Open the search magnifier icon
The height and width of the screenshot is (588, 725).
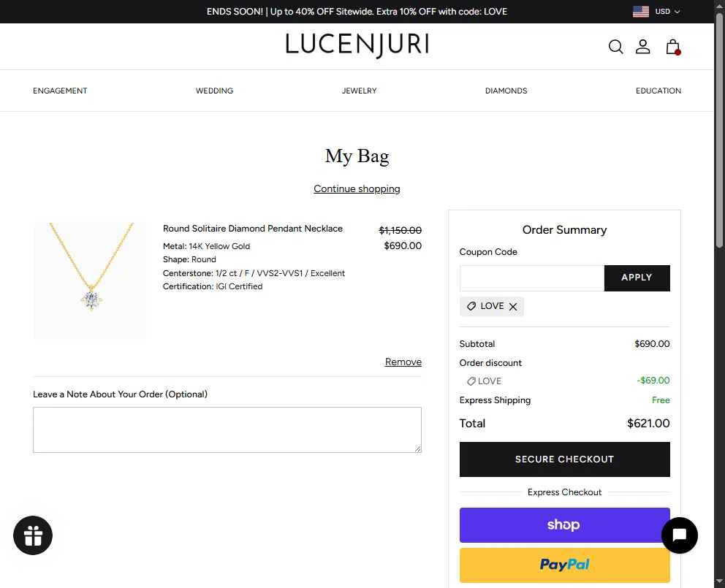pyautogui.click(x=615, y=47)
